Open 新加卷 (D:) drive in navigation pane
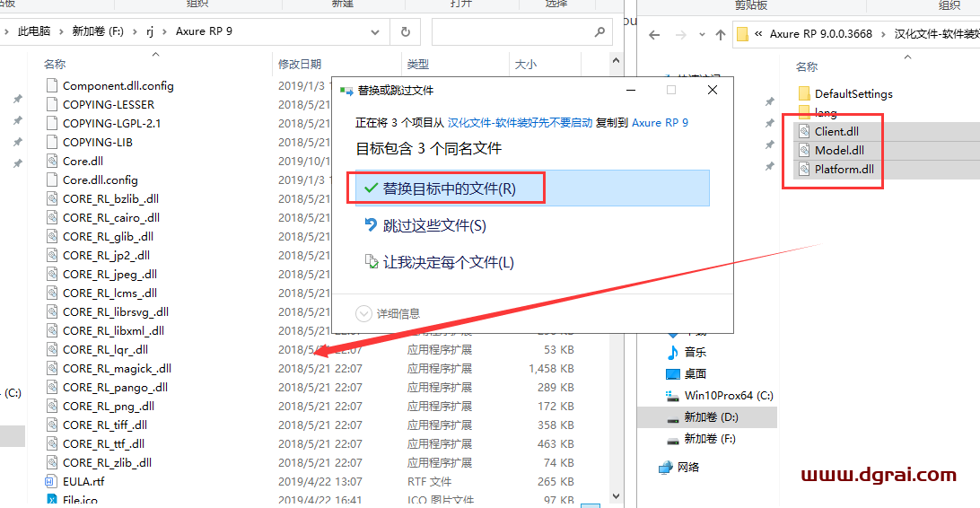 (x=711, y=416)
